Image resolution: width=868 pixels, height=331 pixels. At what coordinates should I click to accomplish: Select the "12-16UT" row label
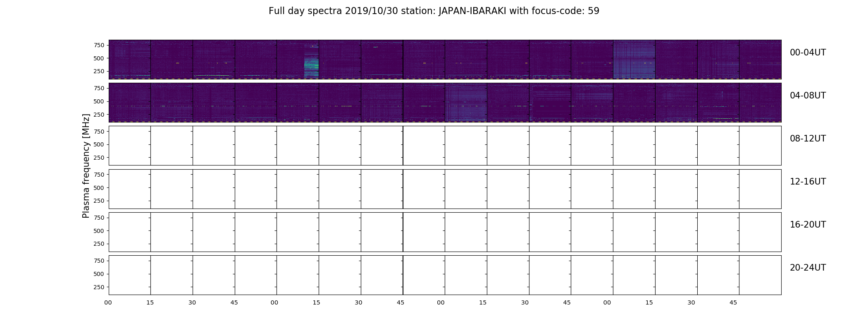click(808, 182)
